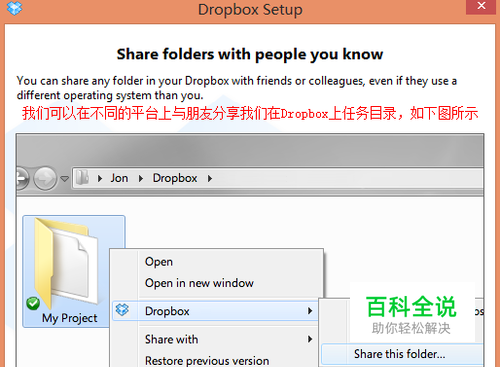
Task: Expand the Share with submenu arrow
Action: [310, 339]
